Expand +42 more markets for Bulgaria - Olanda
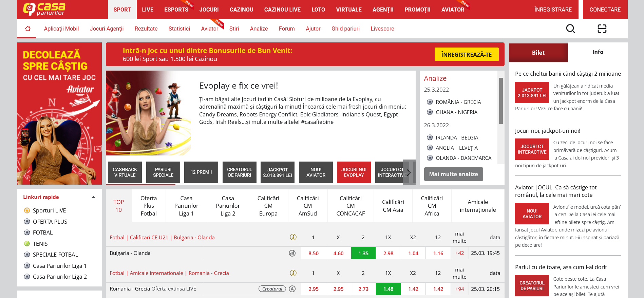Screen dimensions: 644x298 [x=459, y=253]
